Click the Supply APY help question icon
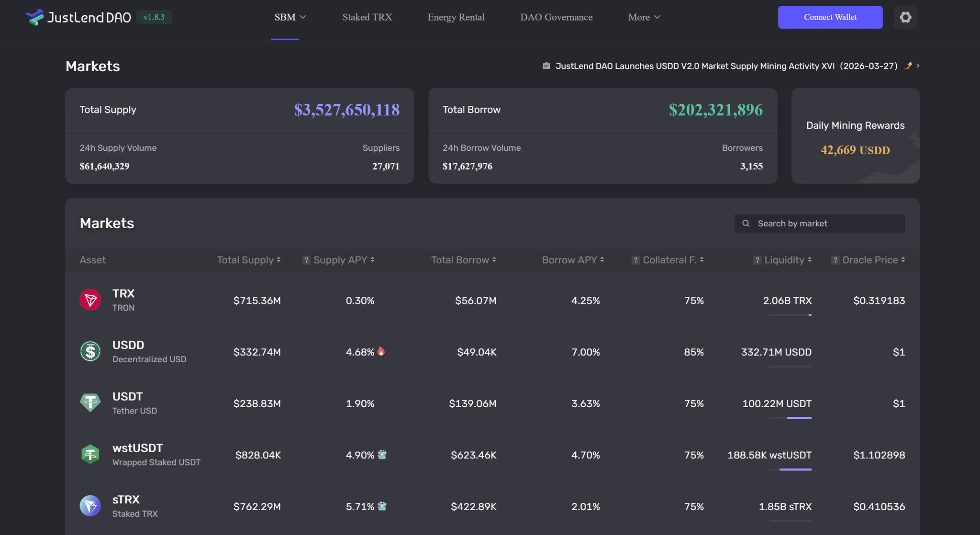The image size is (980, 535). tap(306, 260)
